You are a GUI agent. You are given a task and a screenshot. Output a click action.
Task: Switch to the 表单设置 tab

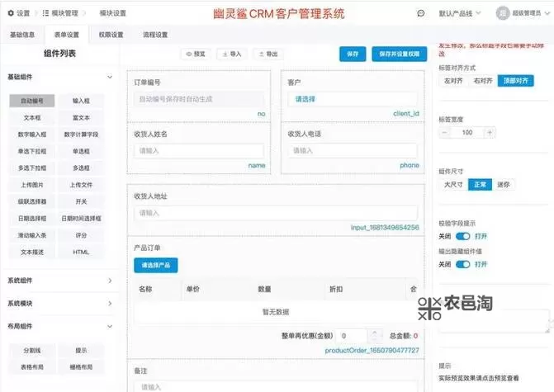coord(67,35)
